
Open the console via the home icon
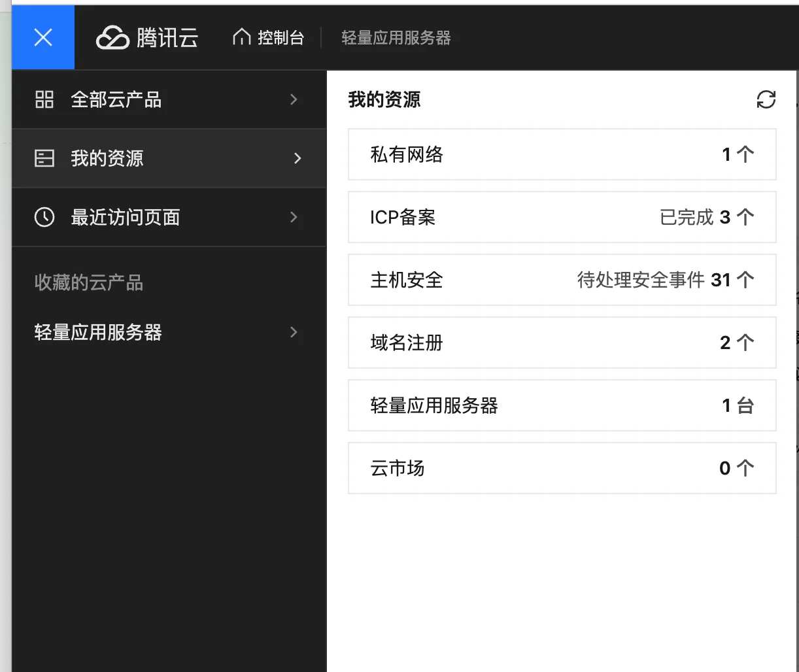click(241, 37)
